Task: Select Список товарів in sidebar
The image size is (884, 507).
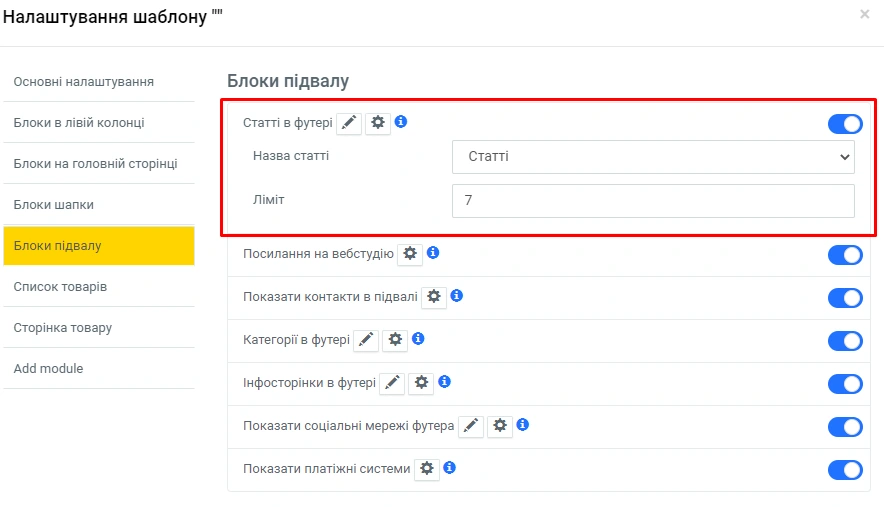Action: (98, 287)
